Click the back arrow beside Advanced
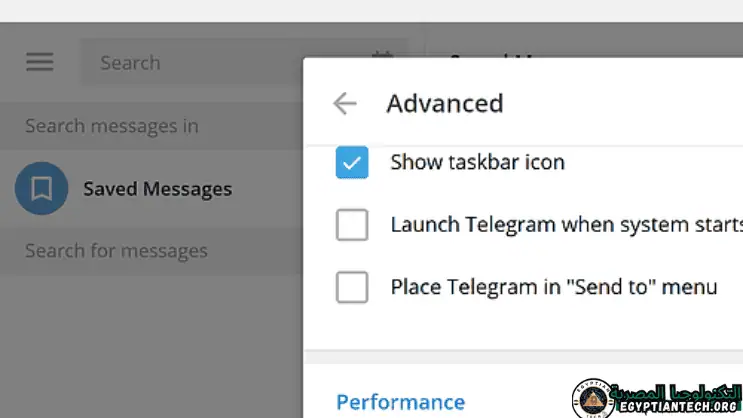The height and width of the screenshot is (418, 743). click(345, 103)
